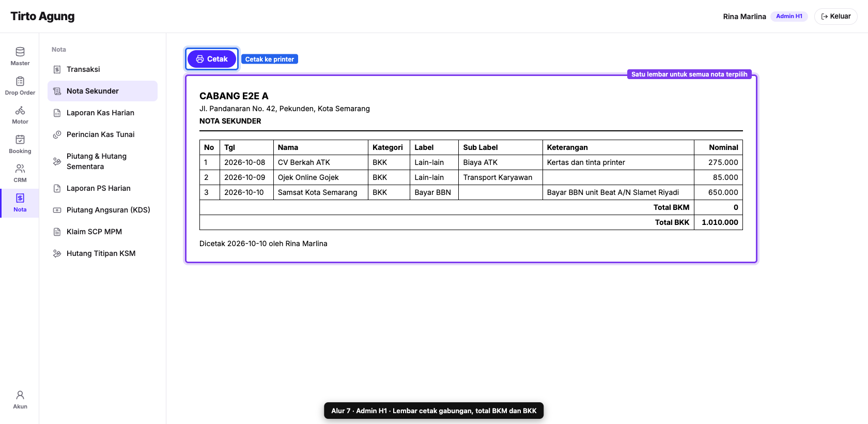Image resolution: width=868 pixels, height=424 pixels.
Task: Open the Booking calendar icon
Action: [x=20, y=140]
